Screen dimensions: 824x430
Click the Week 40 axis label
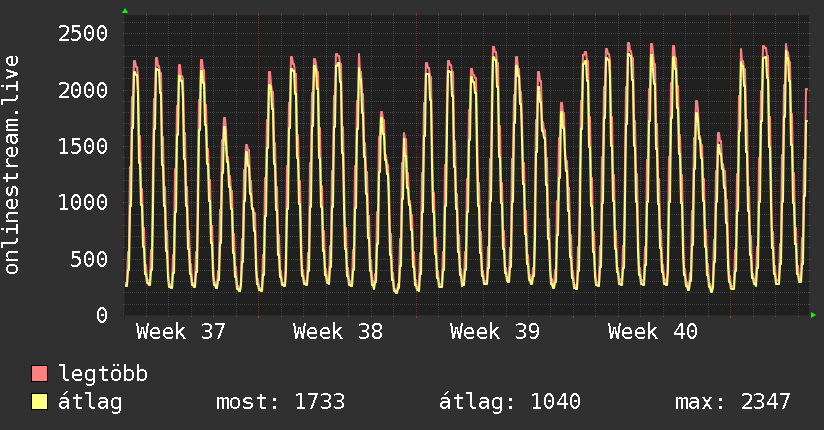coord(653,332)
